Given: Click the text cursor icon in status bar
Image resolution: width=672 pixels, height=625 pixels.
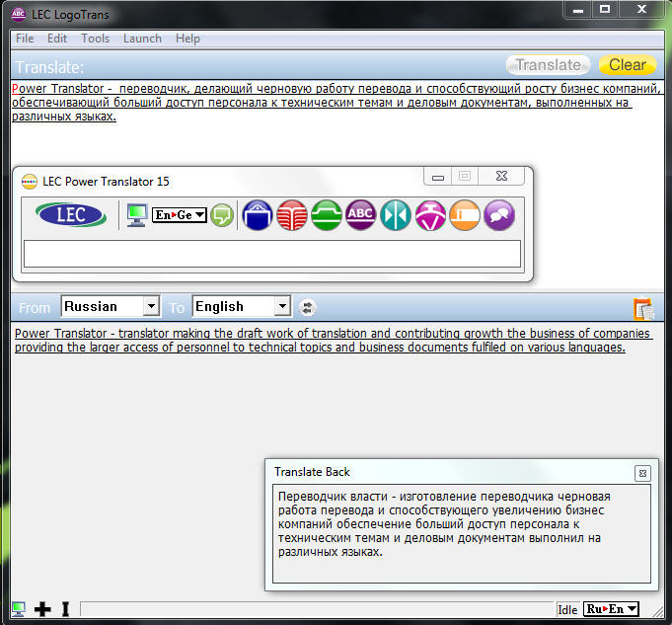Looking at the screenshot, I should [65, 609].
